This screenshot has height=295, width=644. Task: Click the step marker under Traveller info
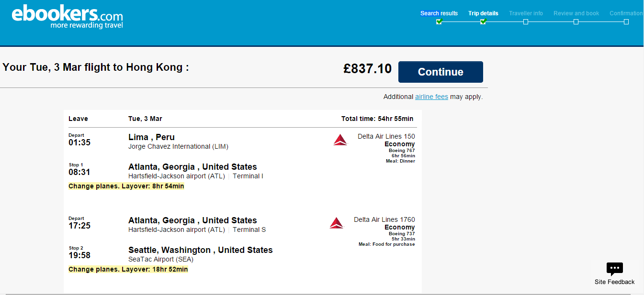point(526,22)
